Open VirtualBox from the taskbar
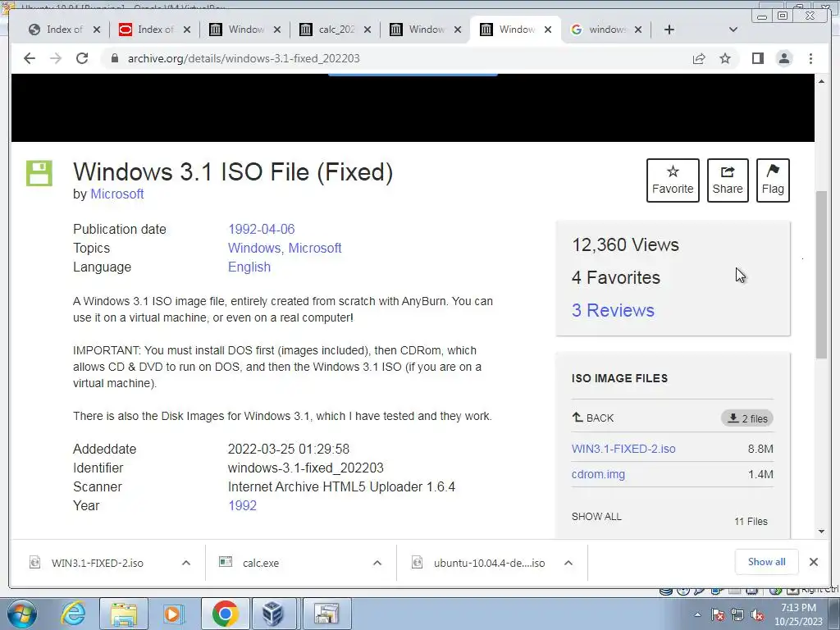 pyautogui.click(x=275, y=614)
